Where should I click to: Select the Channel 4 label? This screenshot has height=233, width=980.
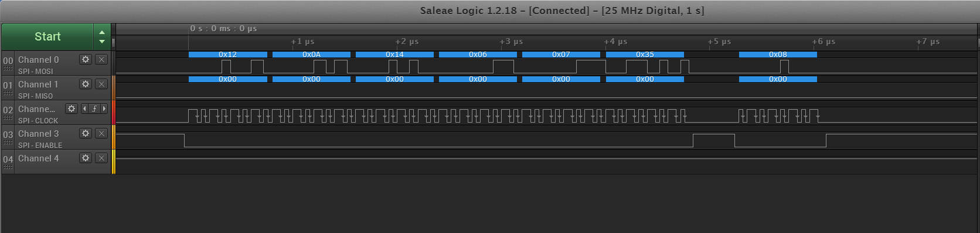click(x=39, y=158)
